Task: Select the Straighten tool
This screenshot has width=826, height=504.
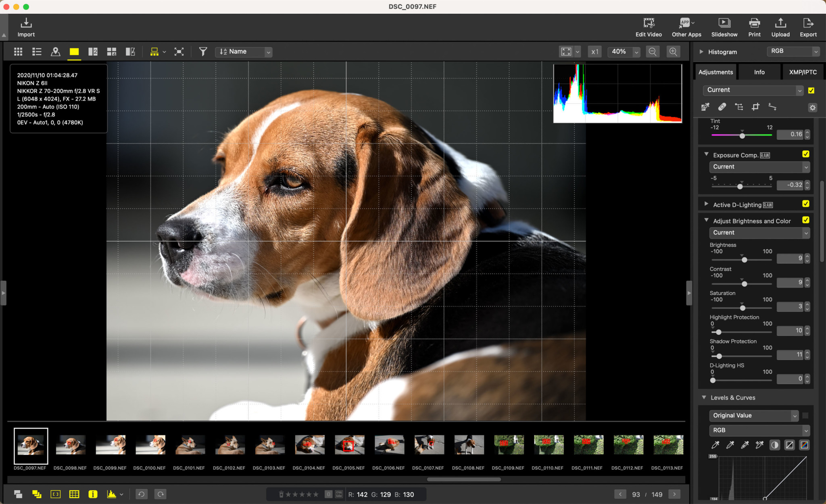Action: point(773,106)
